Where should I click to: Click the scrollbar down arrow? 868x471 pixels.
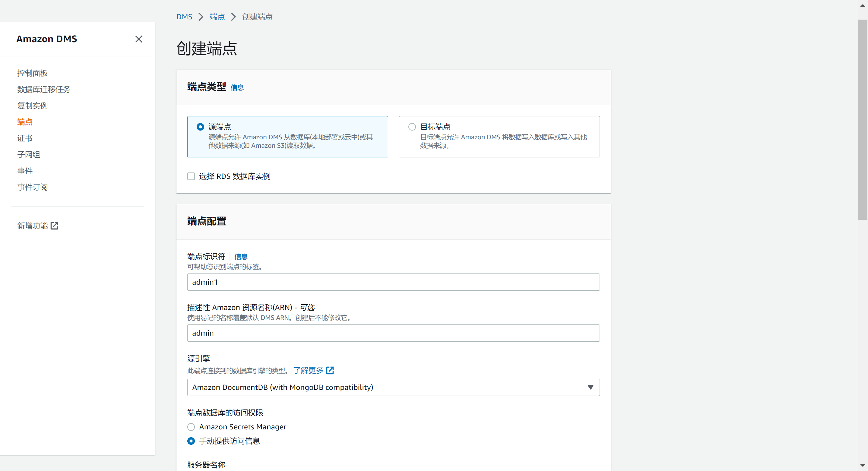(863, 466)
